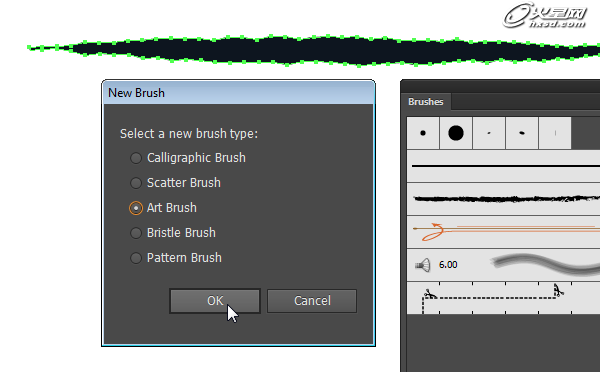The height and width of the screenshot is (372, 600).
Task: Click the New Brush dialog title bar
Action: [x=238, y=93]
